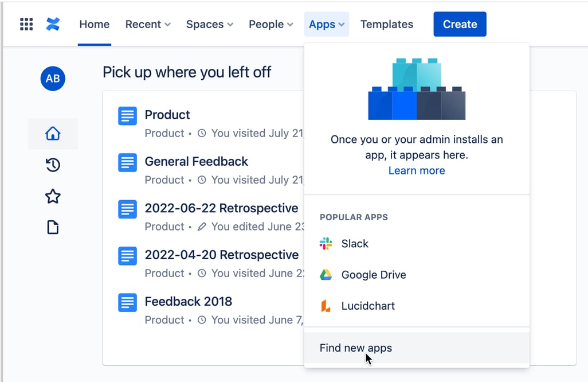Image resolution: width=588 pixels, height=382 pixels.
Task: Click the Starred star icon in sidebar
Action: tap(53, 197)
